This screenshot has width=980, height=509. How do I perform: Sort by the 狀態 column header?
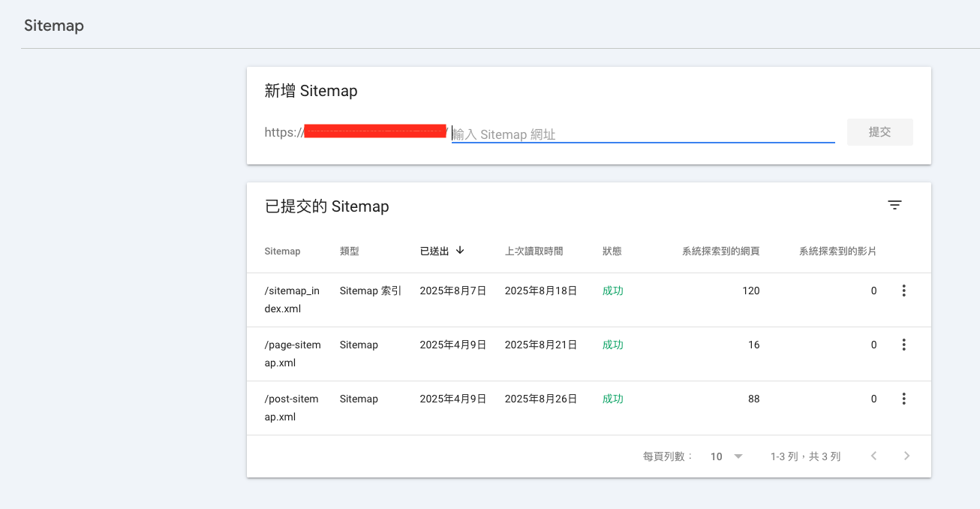click(612, 251)
